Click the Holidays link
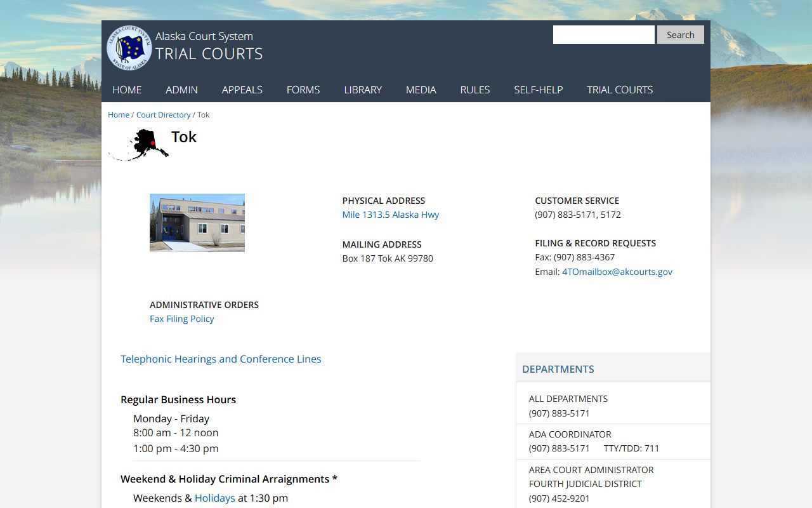The width and height of the screenshot is (812, 508). [215, 498]
